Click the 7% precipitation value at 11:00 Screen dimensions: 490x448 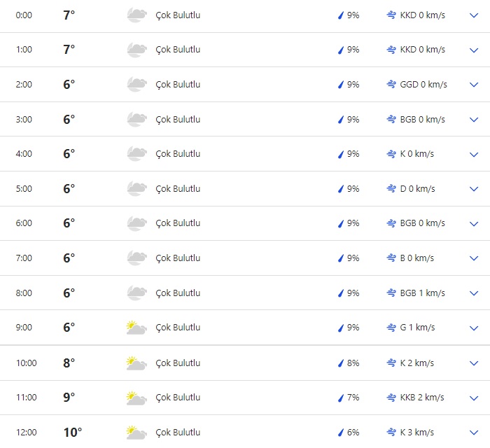[353, 398]
